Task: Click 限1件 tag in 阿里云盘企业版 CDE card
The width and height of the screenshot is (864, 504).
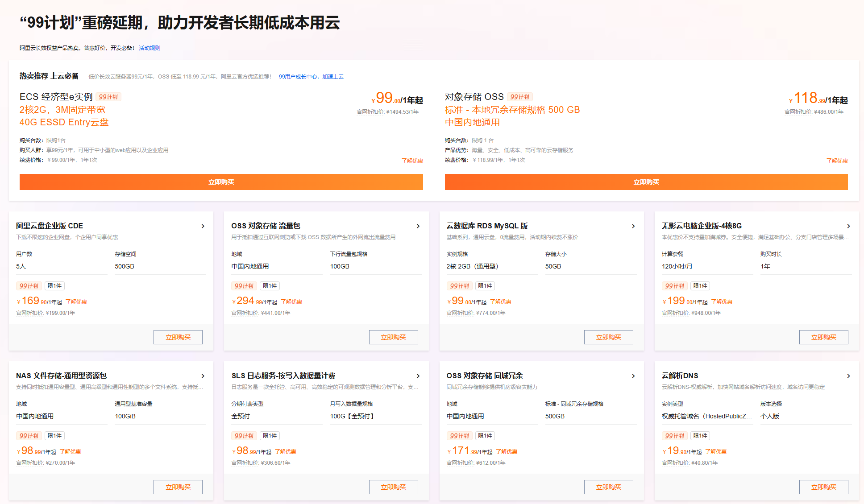Action: (x=54, y=286)
